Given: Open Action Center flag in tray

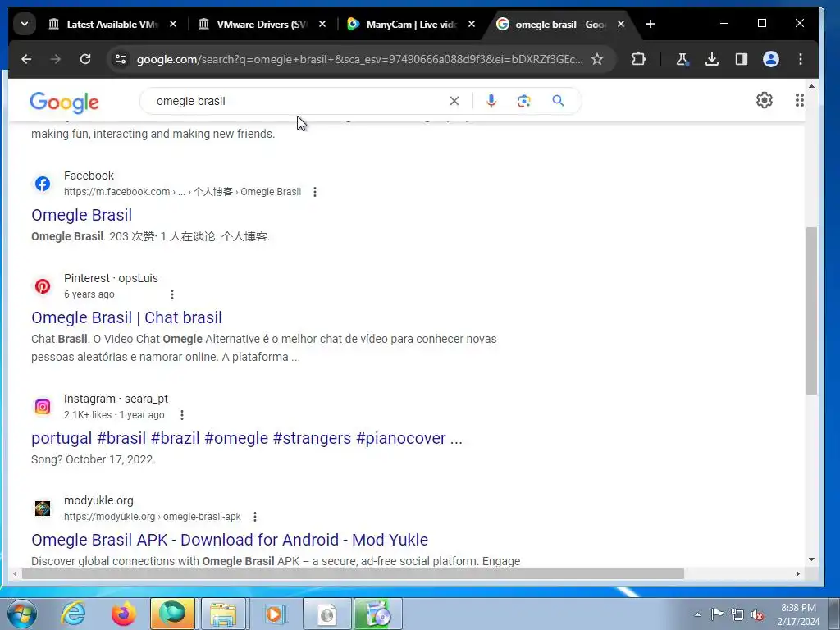Looking at the screenshot, I should (x=717, y=614).
